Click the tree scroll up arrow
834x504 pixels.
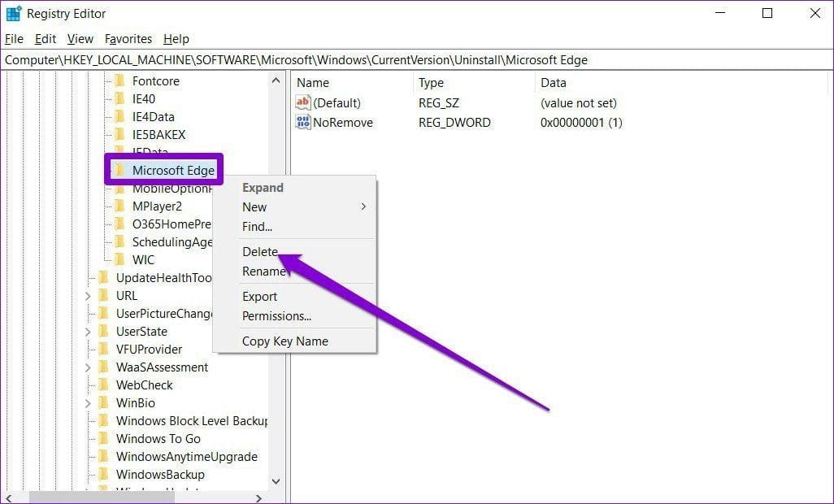tap(276, 80)
